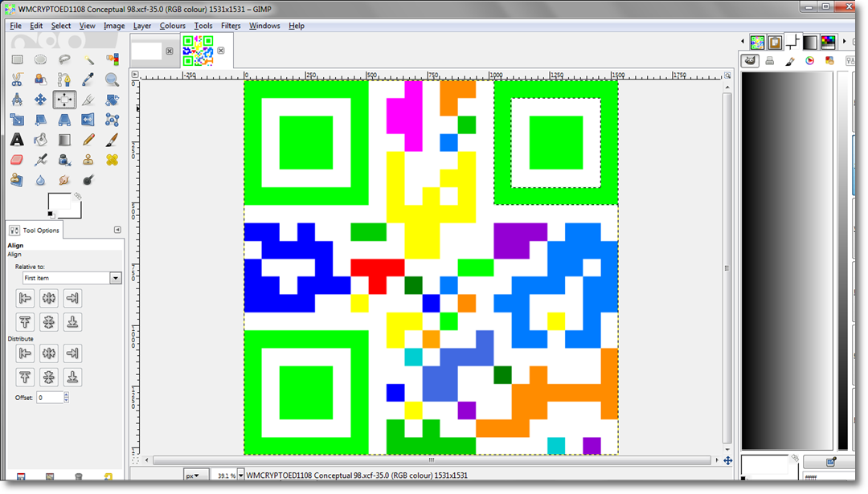This screenshot has height=494, width=868.
Task: Select the Fuzzy Select magic wand tool
Action: [x=88, y=59]
